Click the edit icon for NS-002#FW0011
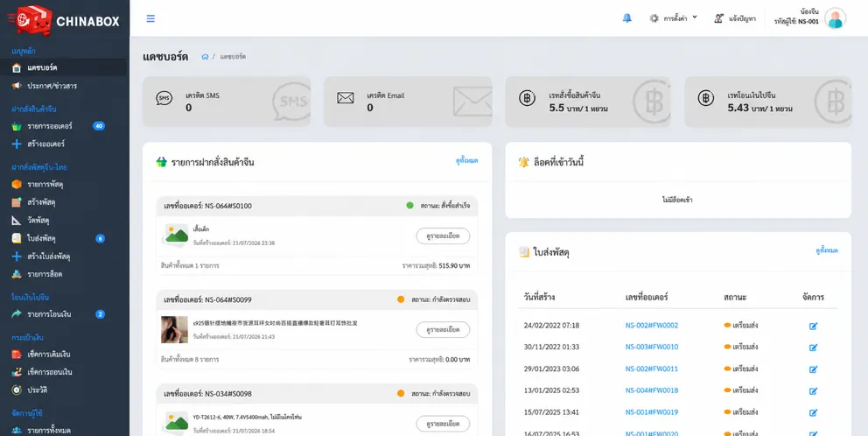This screenshot has width=868, height=436. pyautogui.click(x=813, y=369)
